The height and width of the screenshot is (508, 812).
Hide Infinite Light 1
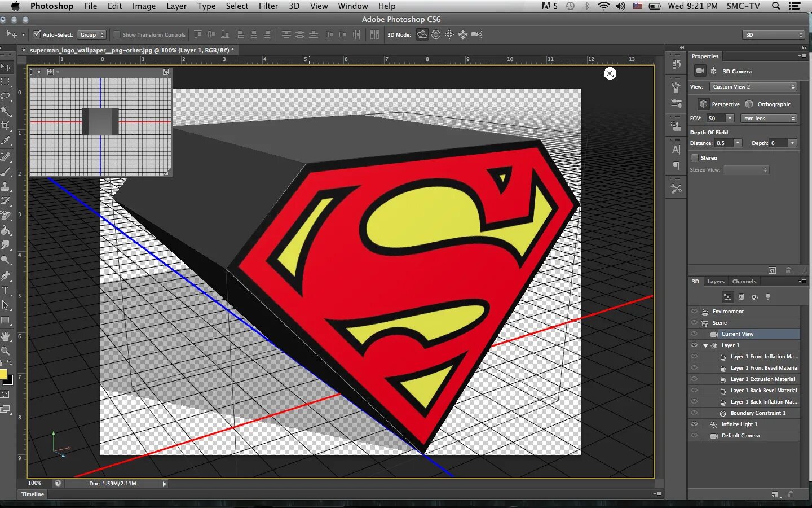tap(694, 424)
